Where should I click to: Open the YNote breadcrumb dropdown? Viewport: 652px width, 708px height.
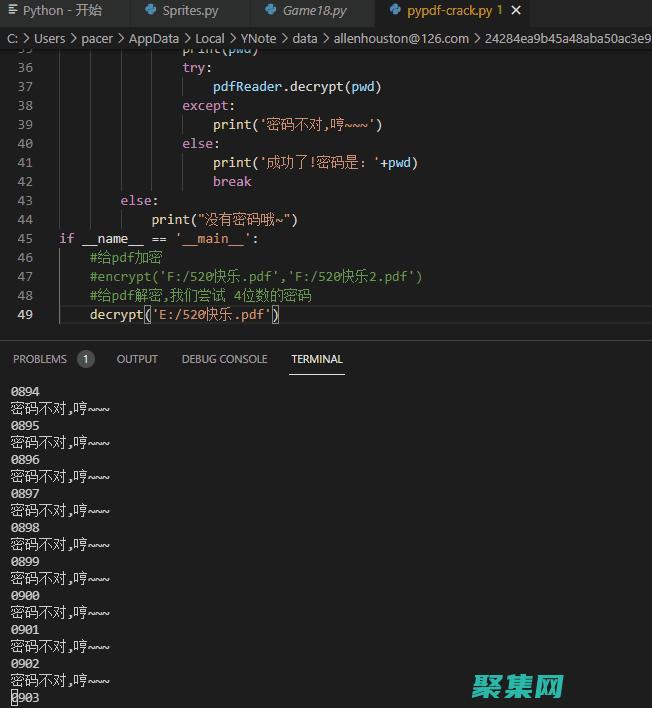pyautogui.click(x=259, y=38)
